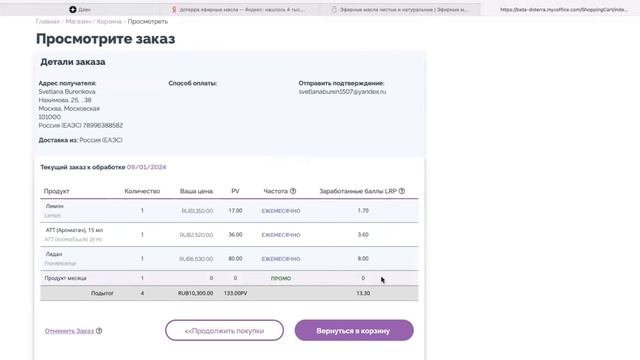The width and height of the screenshot is (640, 360).
Task: Click the ЕЖЕМЕСЯЧНО frequency in the Ладан row
Action: pos(281,259)
